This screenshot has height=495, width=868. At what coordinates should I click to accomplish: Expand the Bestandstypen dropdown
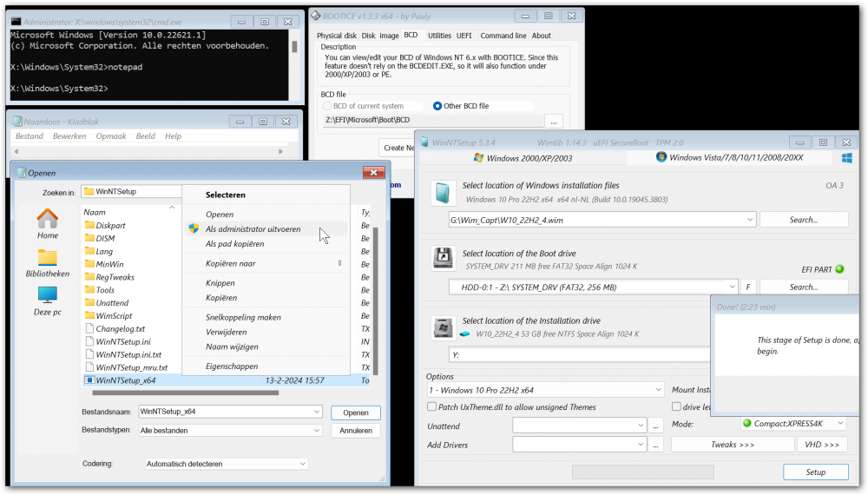click(316, 430)
